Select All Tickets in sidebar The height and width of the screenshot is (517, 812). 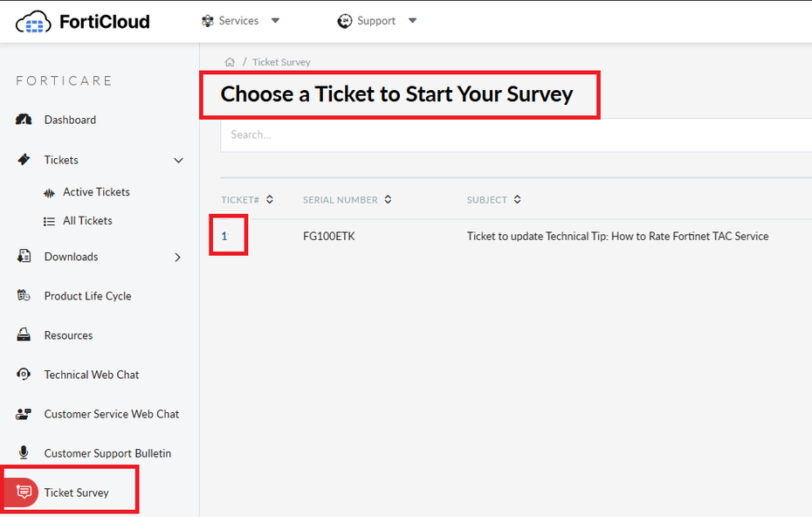click(x=87, y=221)
